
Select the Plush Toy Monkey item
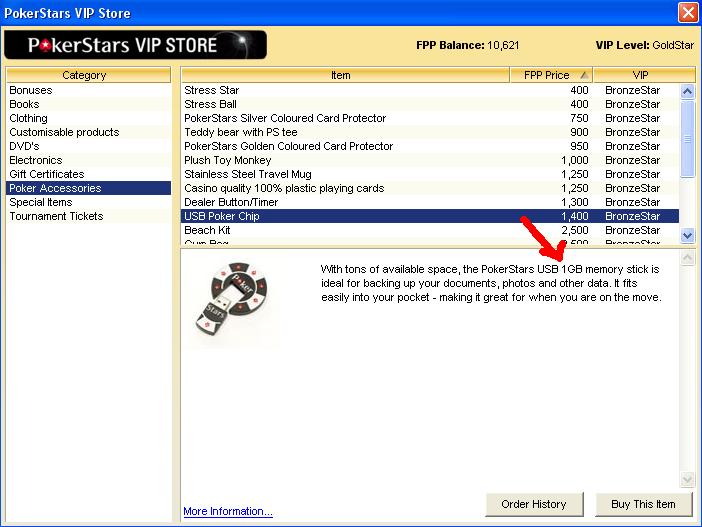(x=229, y=160)
